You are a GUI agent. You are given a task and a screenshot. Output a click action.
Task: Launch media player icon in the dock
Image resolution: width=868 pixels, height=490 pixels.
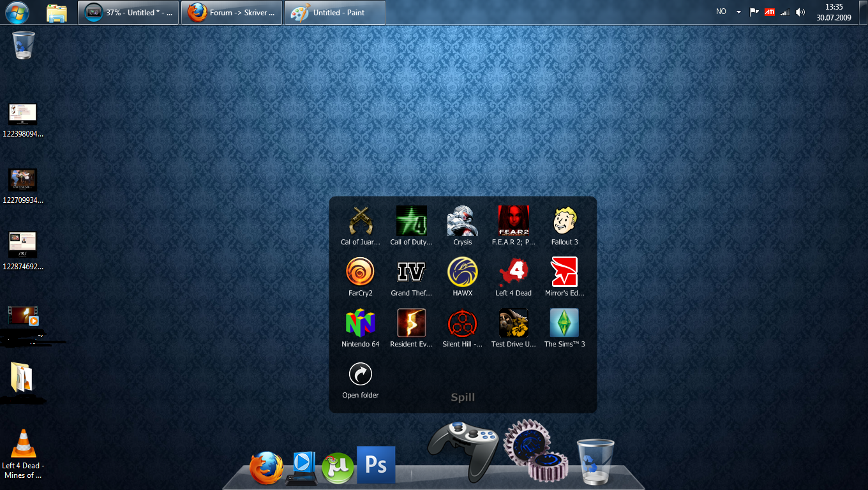[303, 468]
